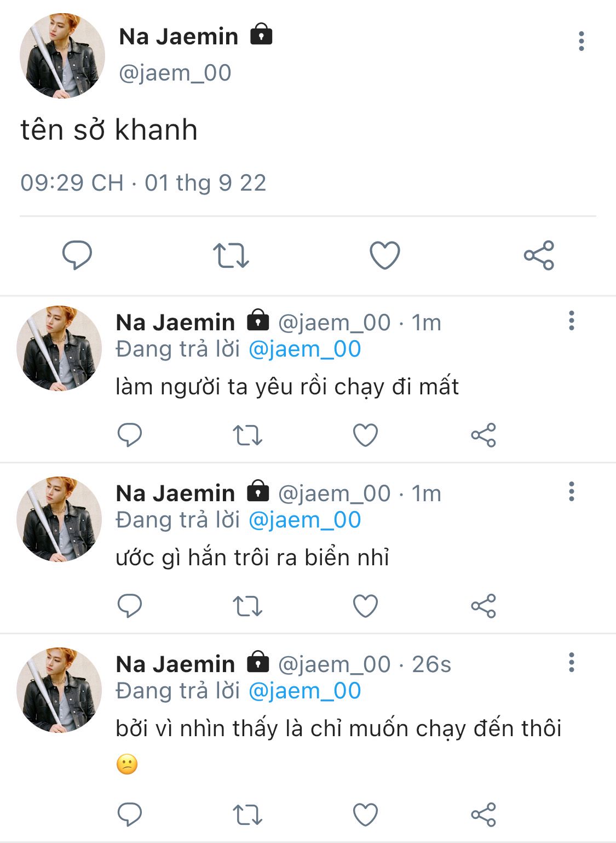Viewport: 616px width, 843px height.
Task: Click @jaem_00 mention link in last reply
Action: (x=304, y=691)
